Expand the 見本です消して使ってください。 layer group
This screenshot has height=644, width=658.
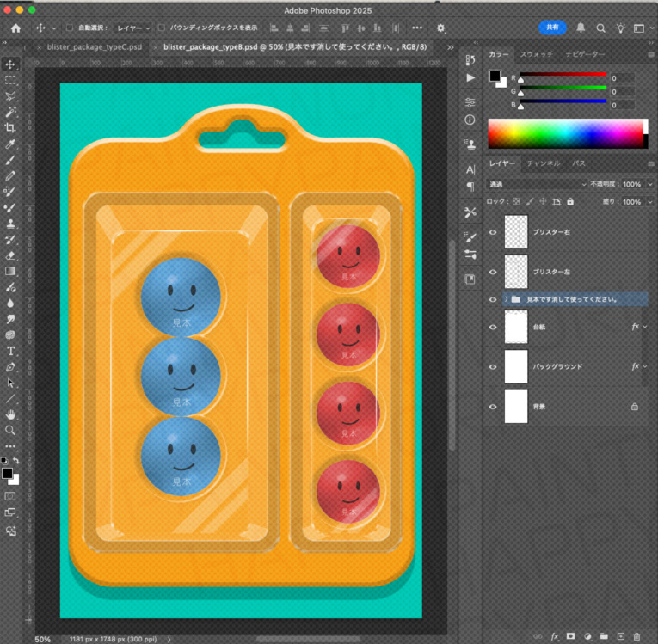pyautogui.click(x=506, y=299)
